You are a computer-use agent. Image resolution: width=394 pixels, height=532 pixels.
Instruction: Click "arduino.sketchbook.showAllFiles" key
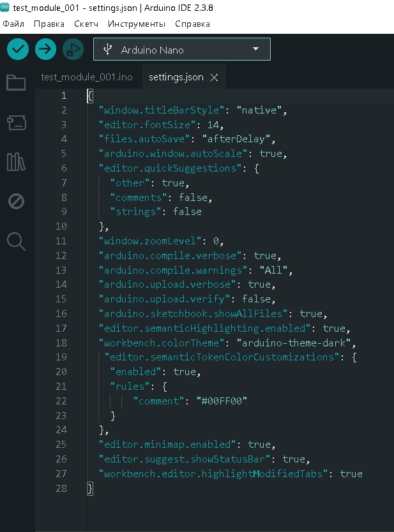coord(193,313)
